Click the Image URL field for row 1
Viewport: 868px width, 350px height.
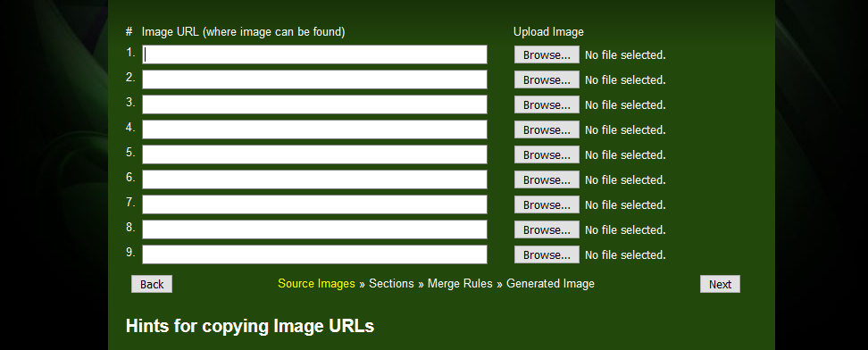(314, 54)
